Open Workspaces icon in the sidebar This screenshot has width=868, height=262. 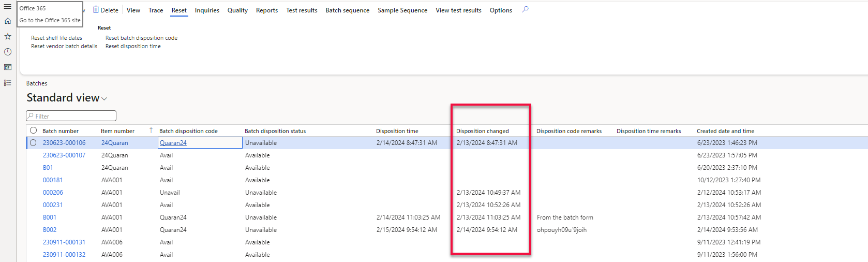point(7,67)
